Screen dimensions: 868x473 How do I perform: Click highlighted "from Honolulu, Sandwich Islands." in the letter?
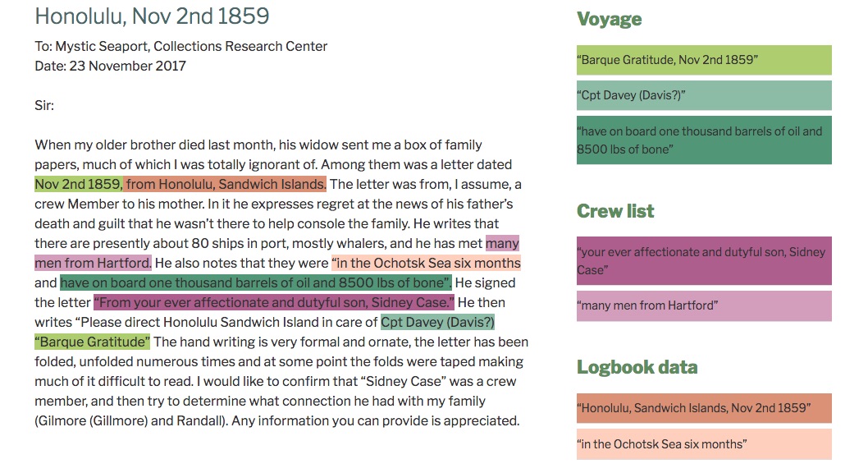[226, 184]
